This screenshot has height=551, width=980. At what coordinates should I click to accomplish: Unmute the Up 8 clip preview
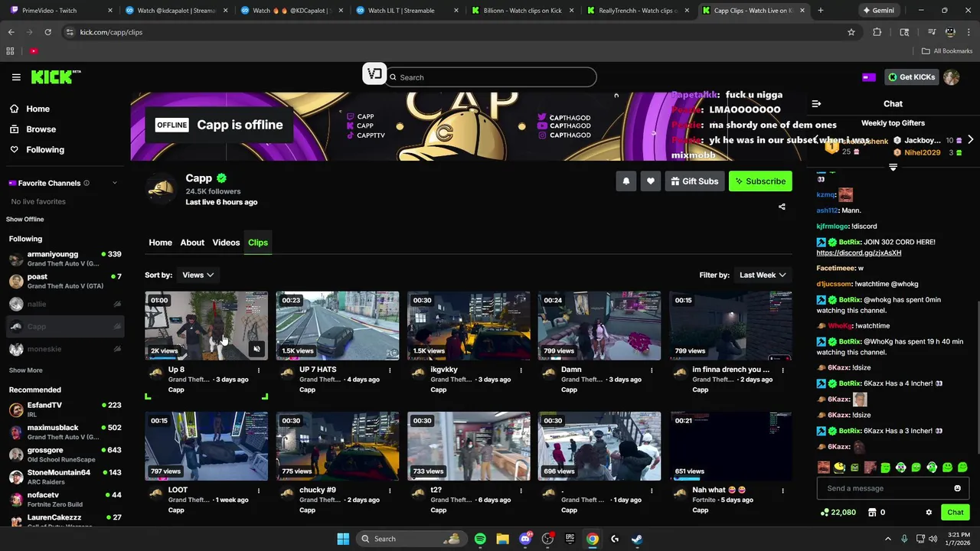[256, 349]
